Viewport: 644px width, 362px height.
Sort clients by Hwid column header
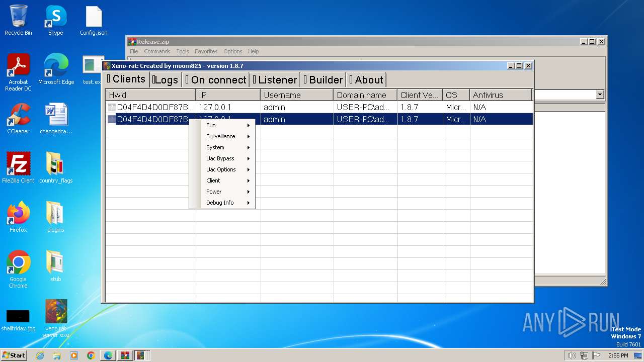point(150,95)
